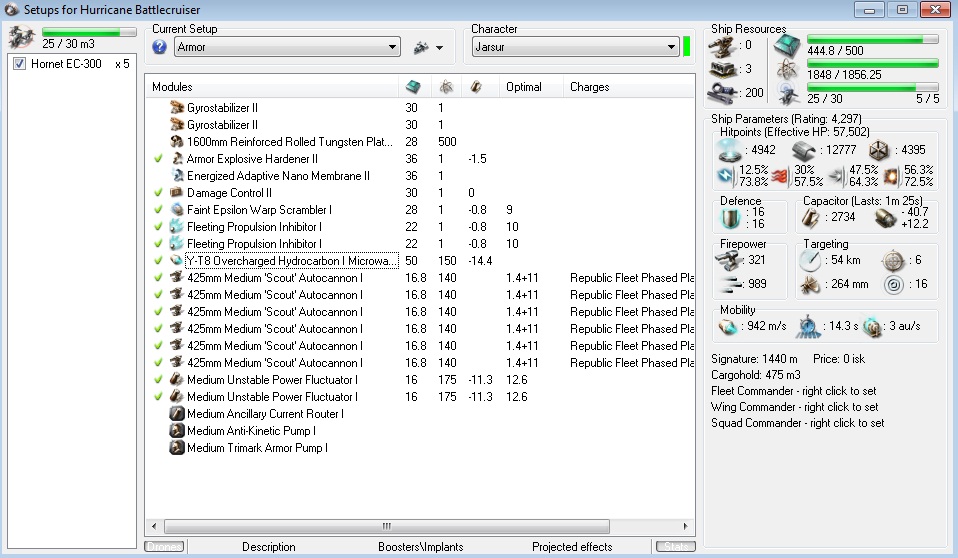Screen dimensions: 958x558
Task: Sort by the Optimal column header
Action: click(x=530, y=87)
